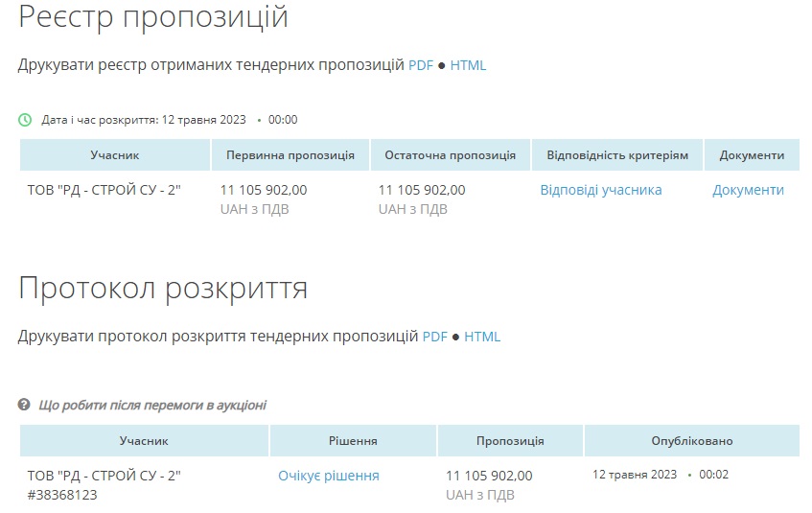
Task: Click the published date '12 травня 2023 00:02'
Action: point(661,475)
